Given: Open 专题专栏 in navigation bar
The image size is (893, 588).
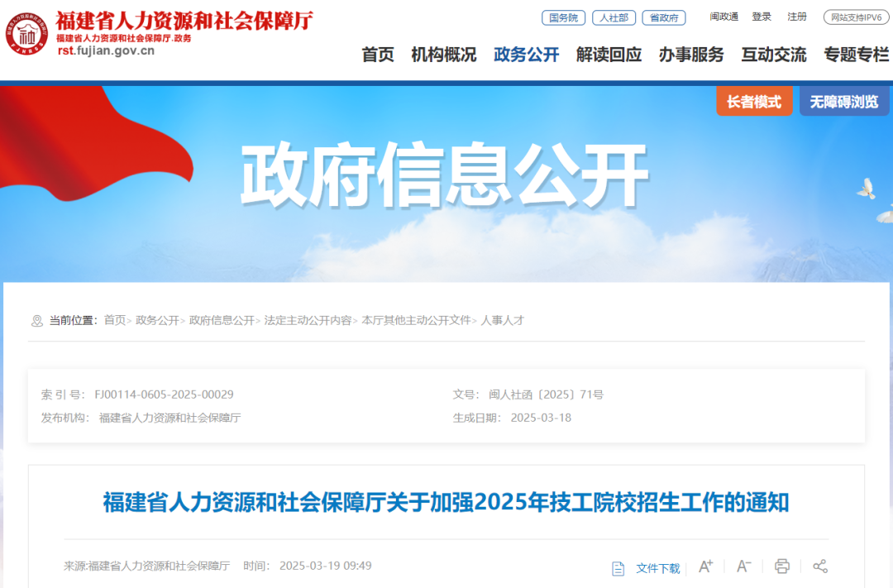Looking at the screenshot, I should (x=856, y=55).
